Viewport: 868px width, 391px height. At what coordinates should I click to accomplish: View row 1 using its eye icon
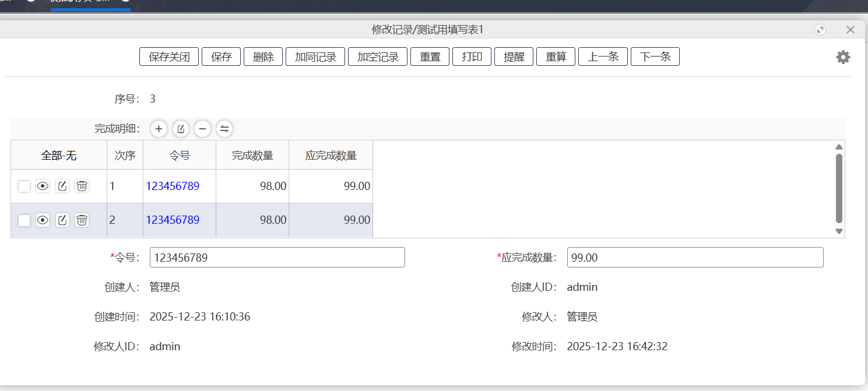[x=42, y=186]
